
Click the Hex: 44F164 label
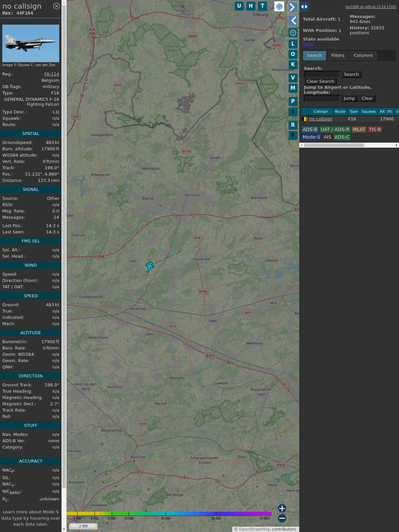pos(18,13)
